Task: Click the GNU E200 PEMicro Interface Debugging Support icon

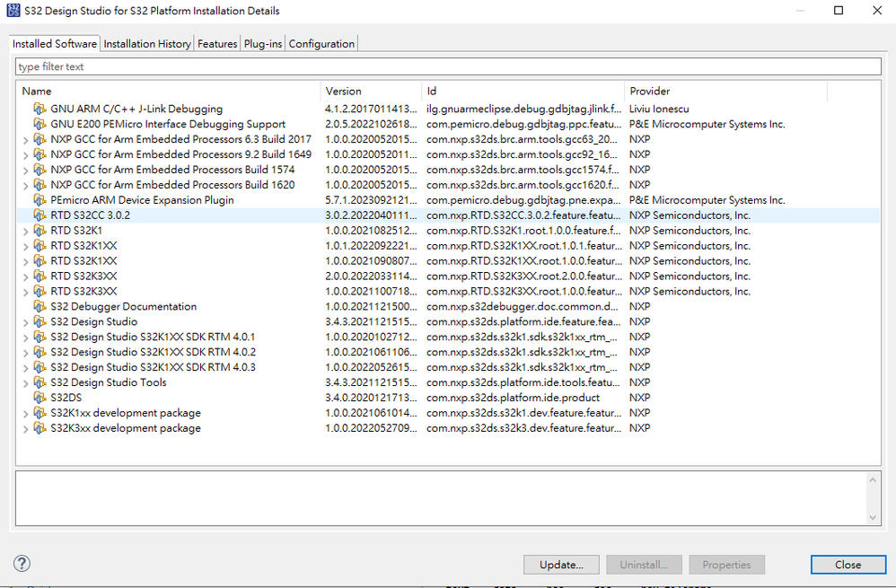Action: click(40, 124)
